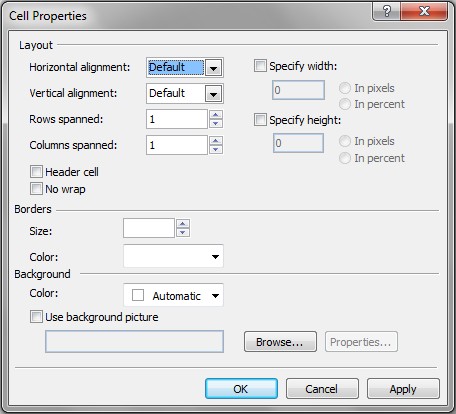The height and width of the screenshot is (414, 456).
Task: Expand the Borders Color dropdown
Action: click(x=173, y=256)
